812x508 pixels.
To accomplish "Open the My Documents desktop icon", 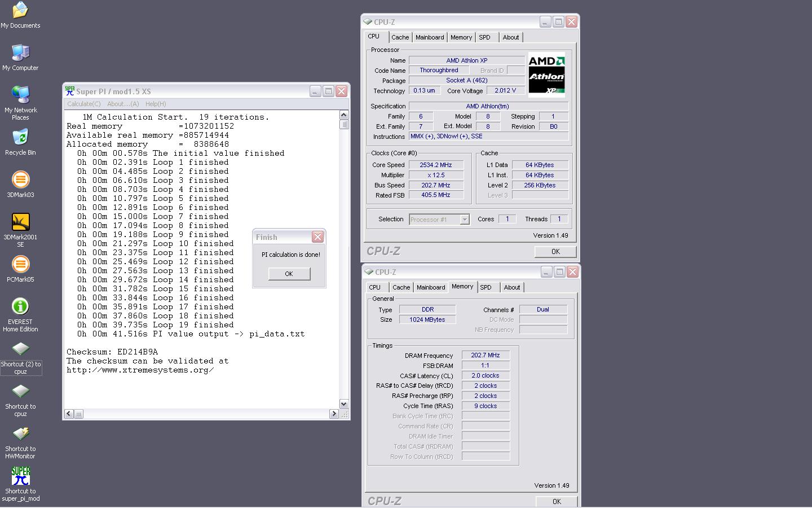I will (20, 15).
